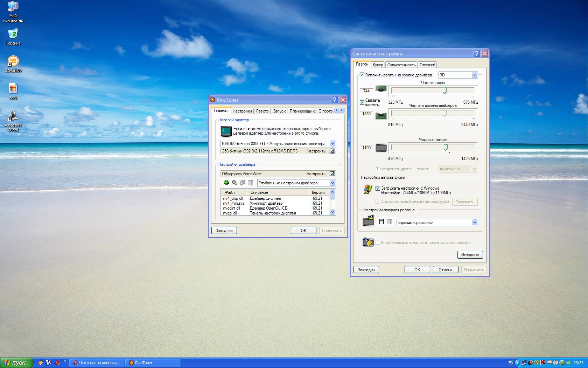Click the Версия column header
Viewport: 588px width, 368px height.
(318, 192)
